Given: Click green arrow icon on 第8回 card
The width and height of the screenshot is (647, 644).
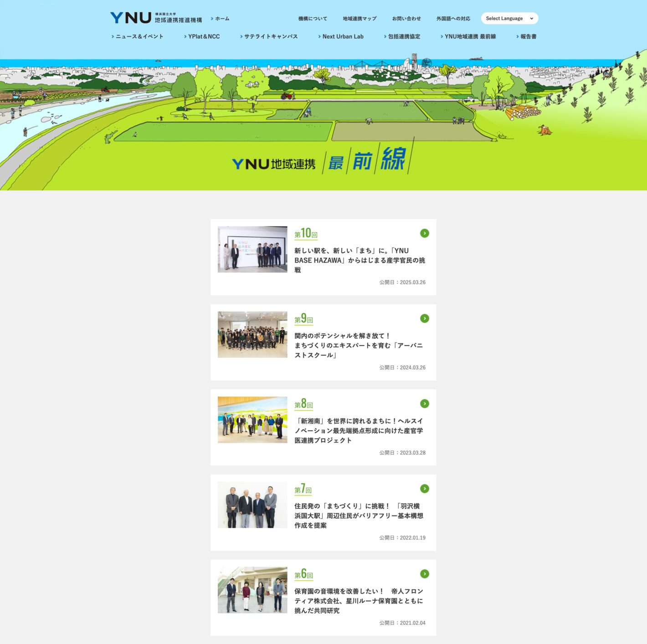Looking at the screenshot, I should [424, 404].
